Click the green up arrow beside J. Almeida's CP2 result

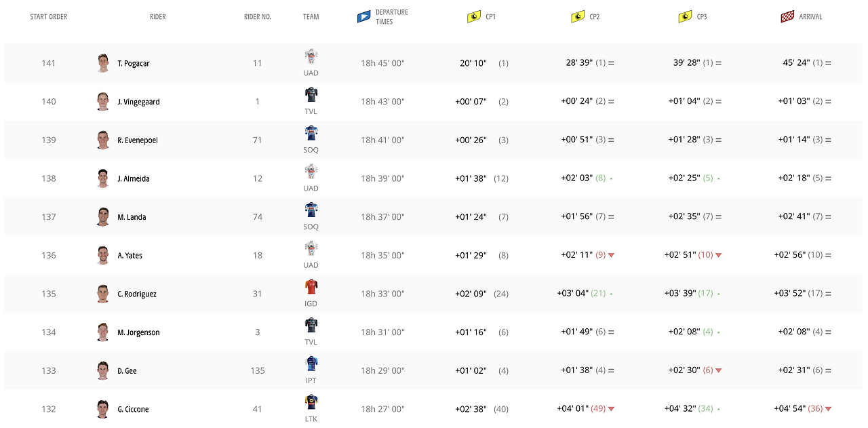click(x=611, y=178)
